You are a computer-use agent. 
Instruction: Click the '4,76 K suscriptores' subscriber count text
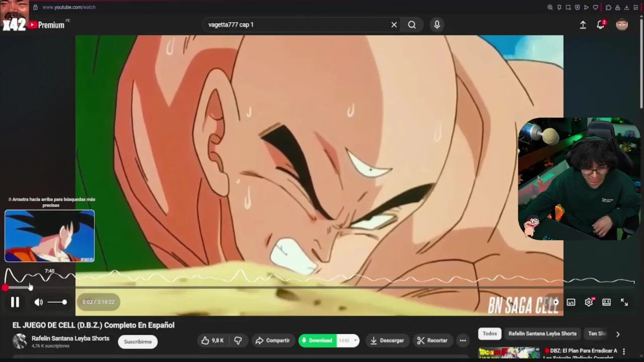pyautogui.click(x=49, y=346)
